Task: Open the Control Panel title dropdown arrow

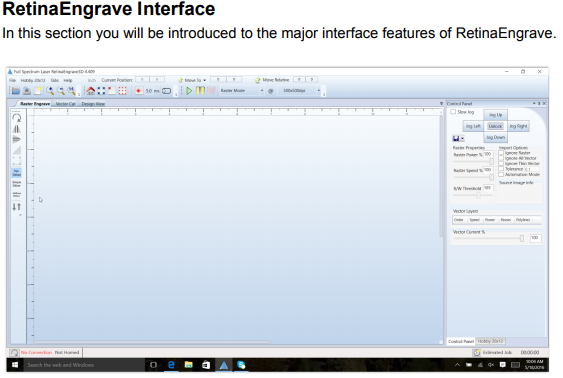Action: click(x=534, y=104)
